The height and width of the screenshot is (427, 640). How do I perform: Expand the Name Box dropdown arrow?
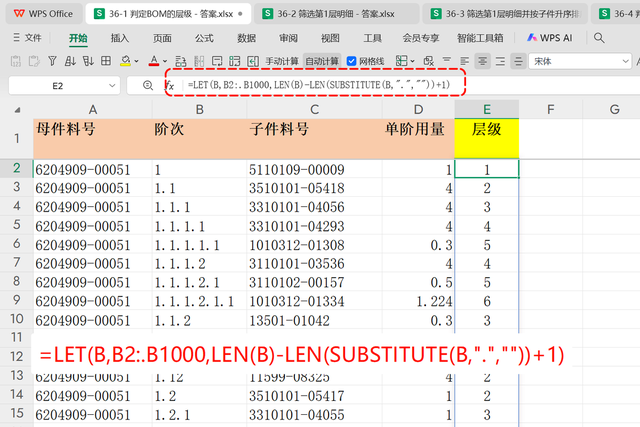[112, 86]
